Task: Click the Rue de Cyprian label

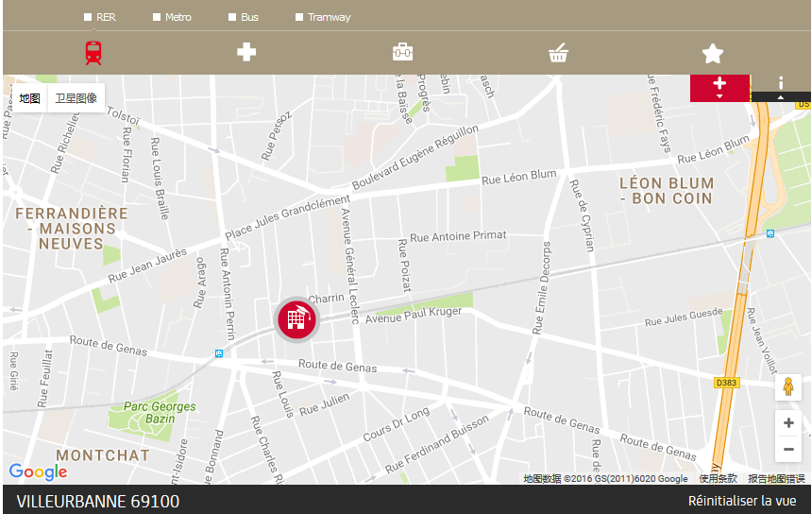Action: (x=582, y=215)
